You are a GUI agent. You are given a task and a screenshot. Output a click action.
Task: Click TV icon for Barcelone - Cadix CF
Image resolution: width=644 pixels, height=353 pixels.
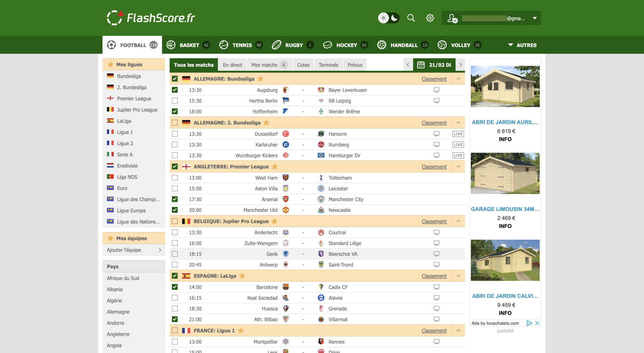tap(436, 287)
